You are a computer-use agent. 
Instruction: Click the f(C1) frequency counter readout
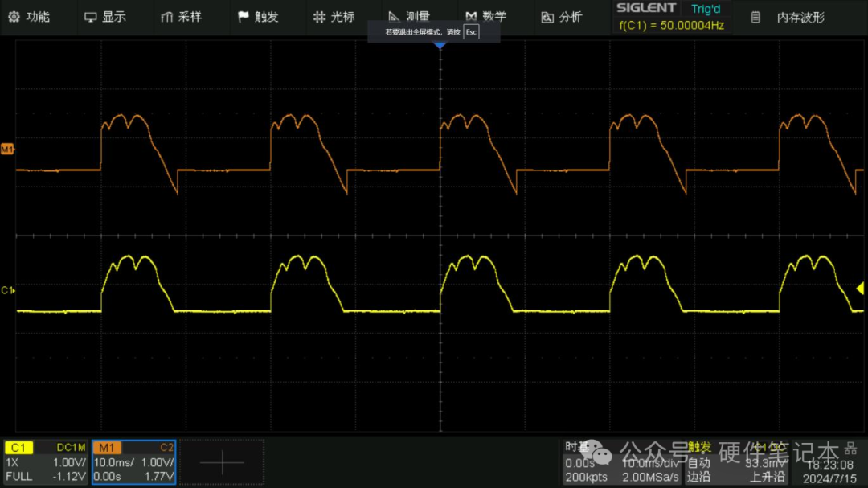(671, 26)
